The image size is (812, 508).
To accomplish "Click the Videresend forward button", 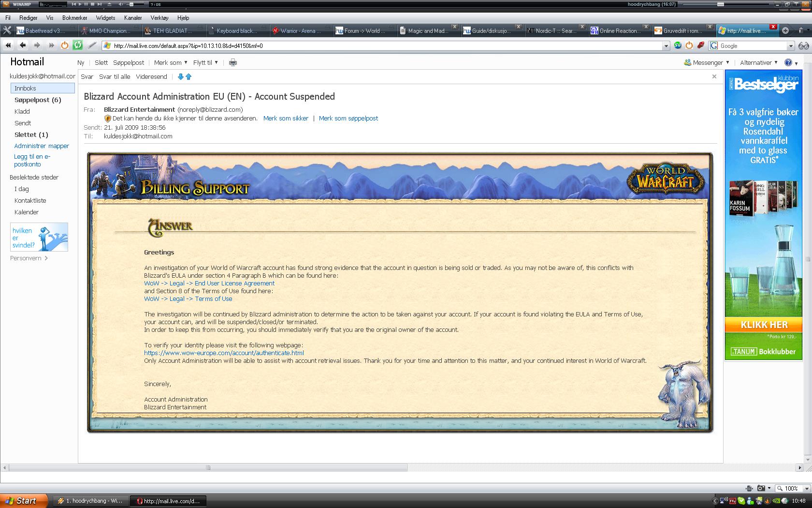I will pyautogui.click(x=151, y=76).
